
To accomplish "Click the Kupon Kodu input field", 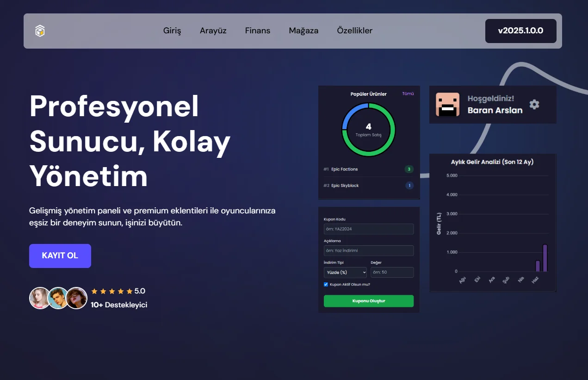I will 369,229.
